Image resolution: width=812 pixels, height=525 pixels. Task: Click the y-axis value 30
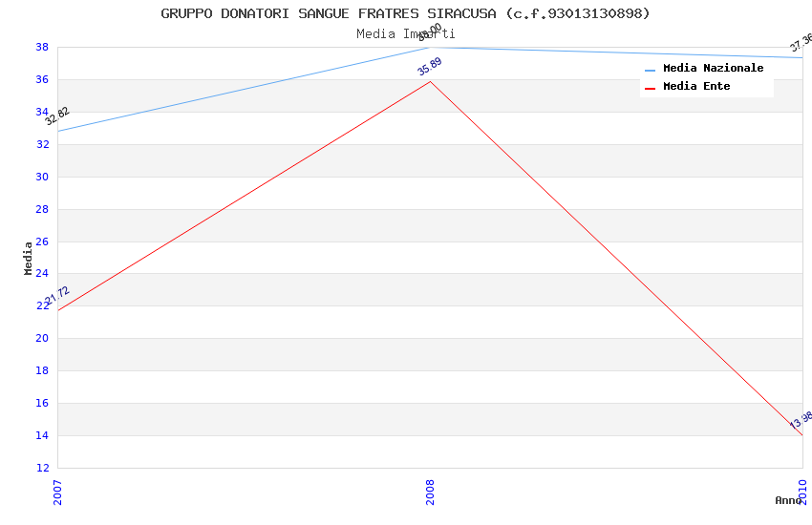click(42, 177)
